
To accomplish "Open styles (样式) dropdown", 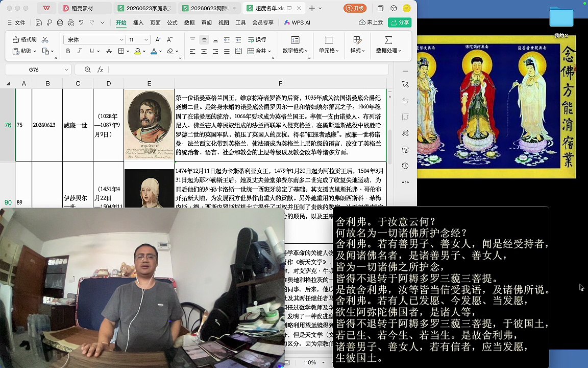I will click(x=357, y=44).
